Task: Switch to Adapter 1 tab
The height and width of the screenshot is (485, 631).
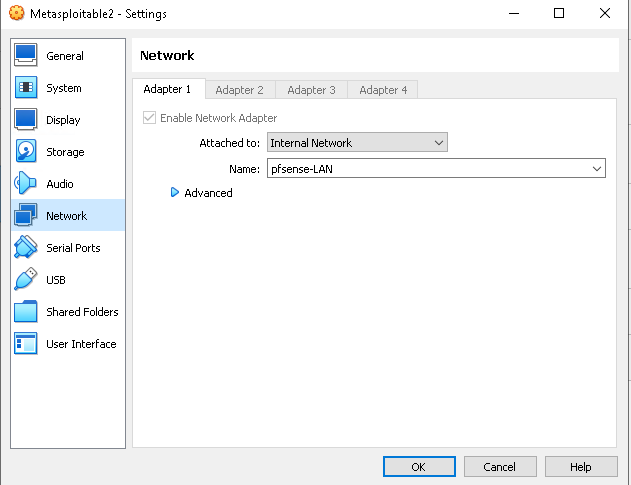Action: [169, 89]
